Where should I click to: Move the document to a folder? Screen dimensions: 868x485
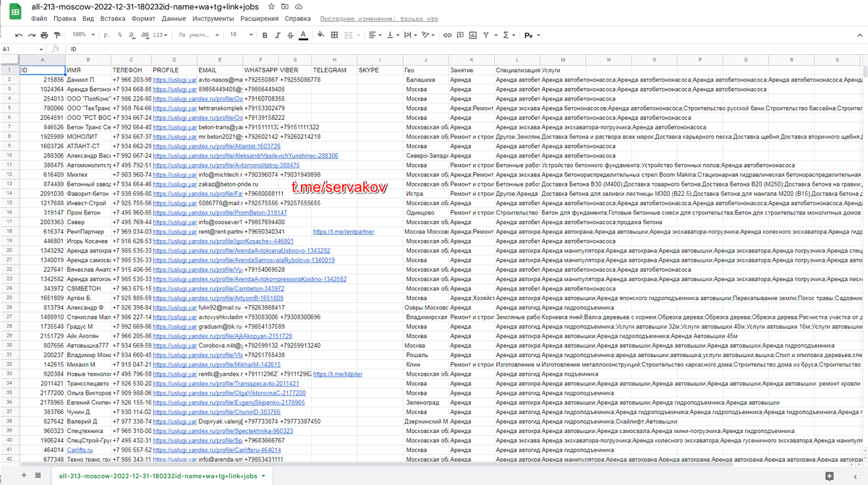coord(285,7)
